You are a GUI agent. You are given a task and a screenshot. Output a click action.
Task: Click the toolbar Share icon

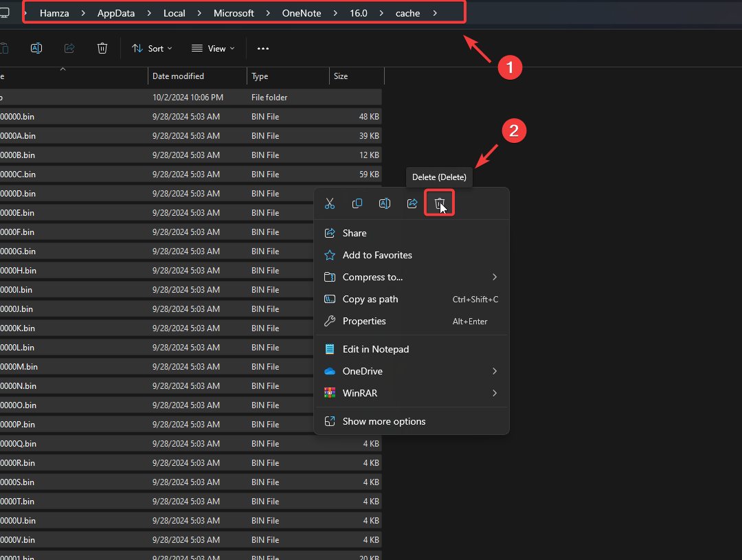[69, 48]
